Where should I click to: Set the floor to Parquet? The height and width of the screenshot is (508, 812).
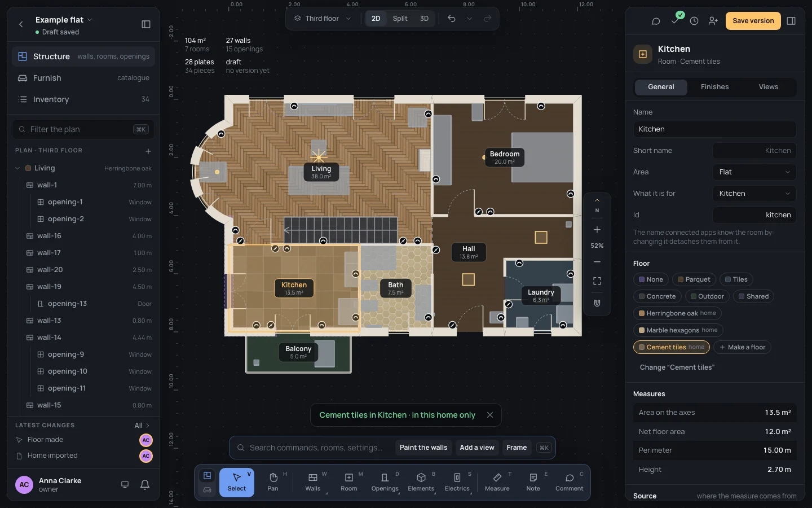(x=694, y=279)
